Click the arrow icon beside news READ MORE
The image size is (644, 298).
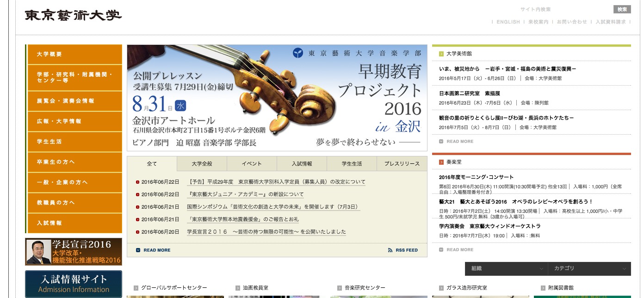point(138,250)
